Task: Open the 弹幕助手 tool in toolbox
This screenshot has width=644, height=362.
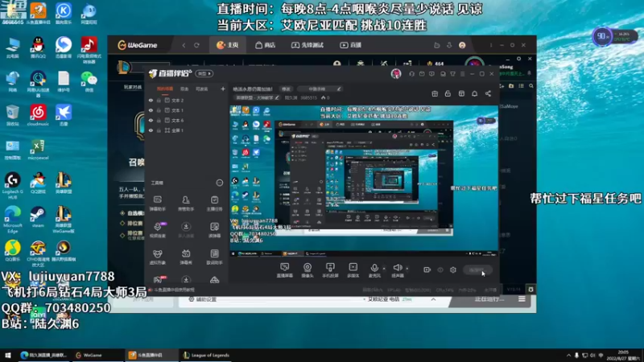Action: pos(157,204)
